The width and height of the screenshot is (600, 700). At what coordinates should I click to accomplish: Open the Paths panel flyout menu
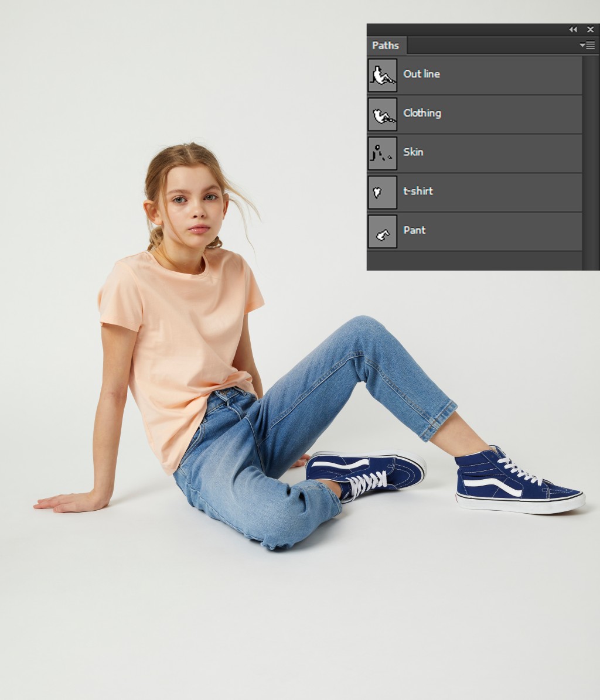point(587,45)
